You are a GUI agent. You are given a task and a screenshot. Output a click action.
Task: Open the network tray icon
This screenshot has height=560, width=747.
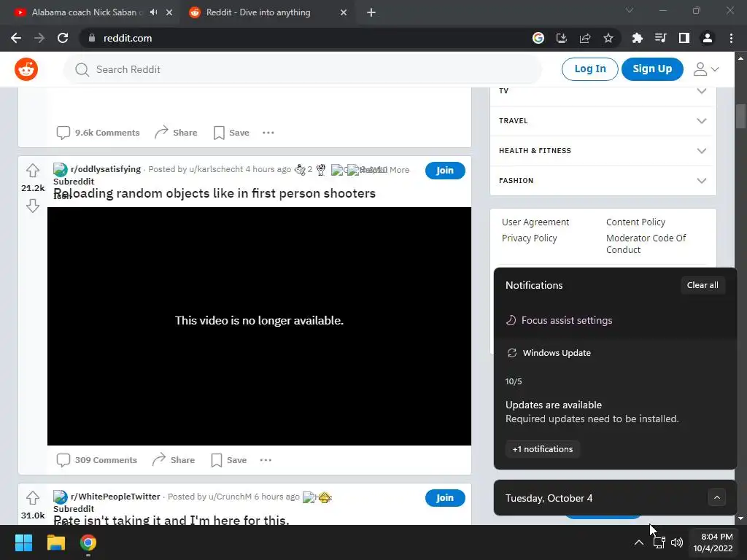[659, 542]
